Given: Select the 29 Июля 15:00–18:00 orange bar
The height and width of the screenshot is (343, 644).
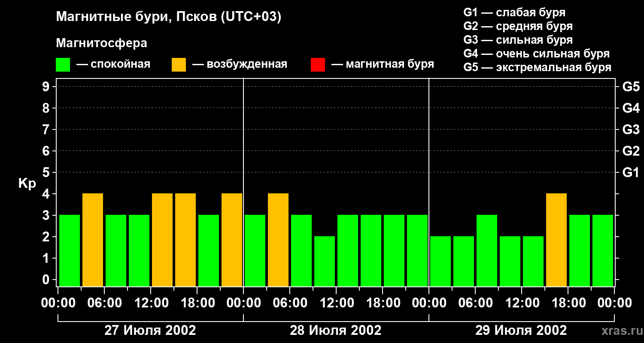Looking at the screenshot, I should pos(556,240).
